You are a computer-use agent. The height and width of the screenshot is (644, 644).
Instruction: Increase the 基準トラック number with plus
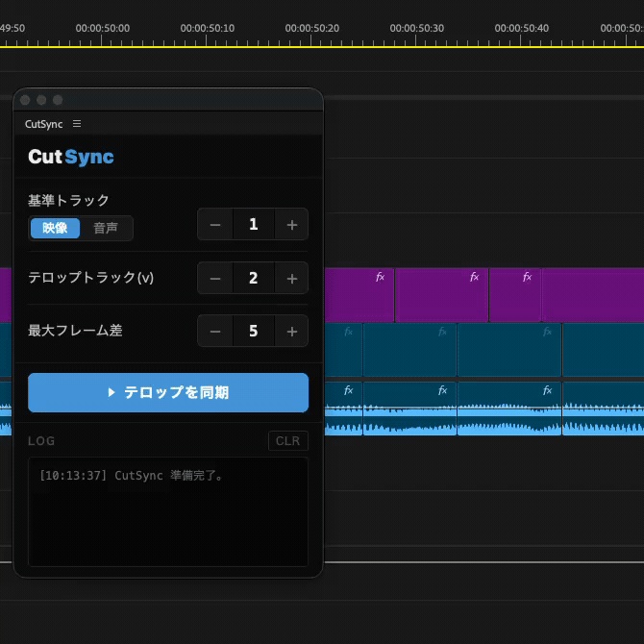click(x=291, y=224)
